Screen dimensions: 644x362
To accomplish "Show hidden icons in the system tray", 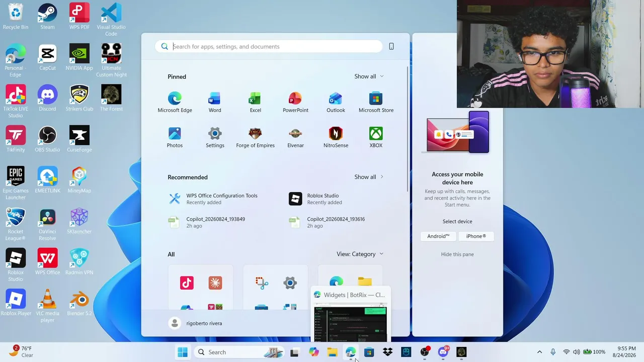I will (x=539, y=352).
